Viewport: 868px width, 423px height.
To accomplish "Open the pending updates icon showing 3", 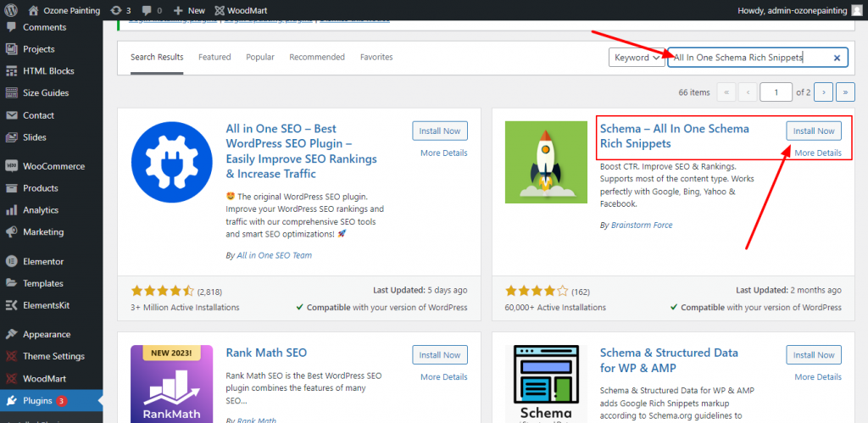I will click(x=120, y=10).
